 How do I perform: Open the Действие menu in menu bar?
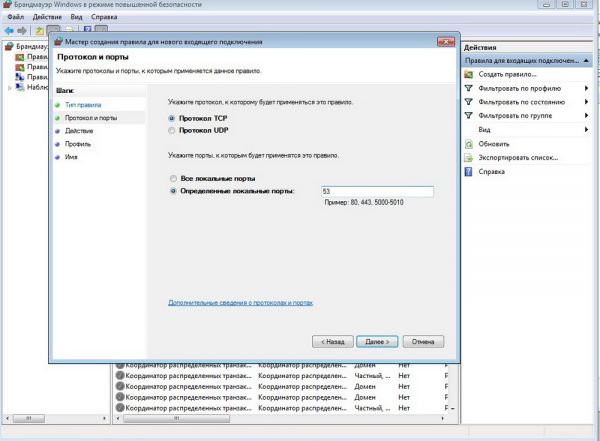point(47,17)
